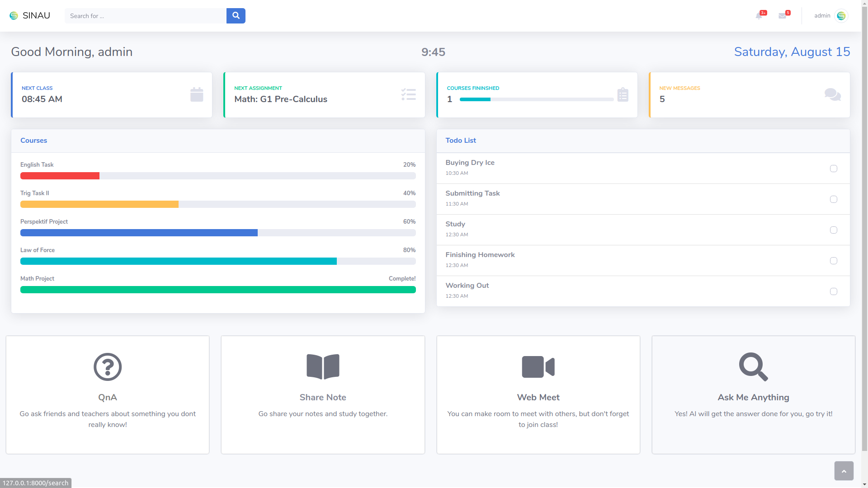Click the Web Meet video camera icon
Viewport: 868px width, 488px height.
click(538, 366)
